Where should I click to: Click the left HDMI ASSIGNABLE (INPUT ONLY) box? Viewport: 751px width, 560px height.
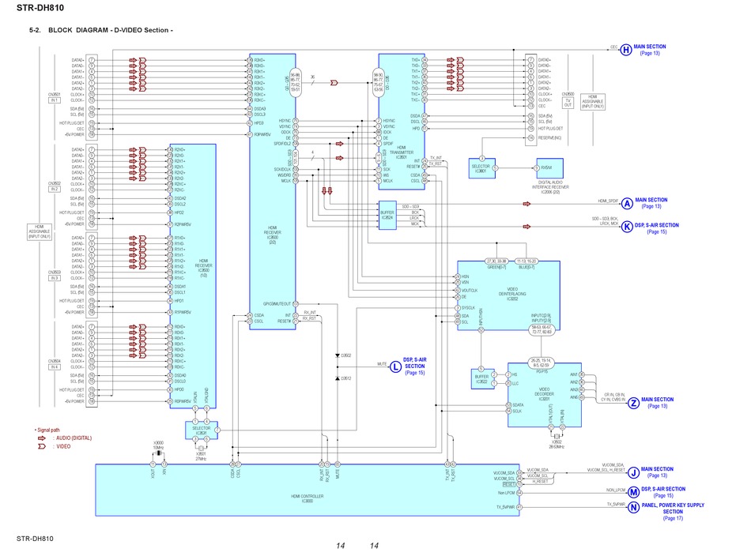tap(40, 231)
